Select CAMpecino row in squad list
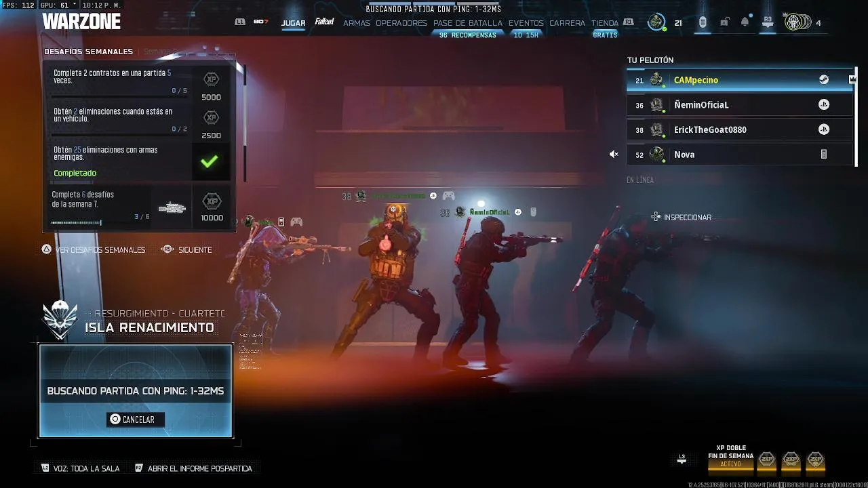The height and width of the screenshot is (488, 868). [x=740, y=80]
